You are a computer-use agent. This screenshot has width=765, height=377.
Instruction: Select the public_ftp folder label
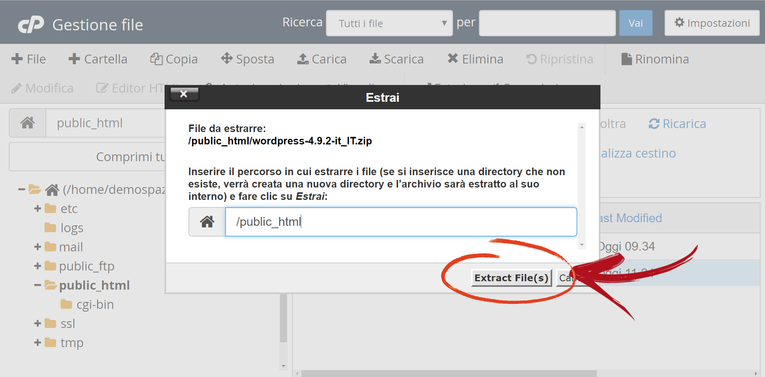86,266
